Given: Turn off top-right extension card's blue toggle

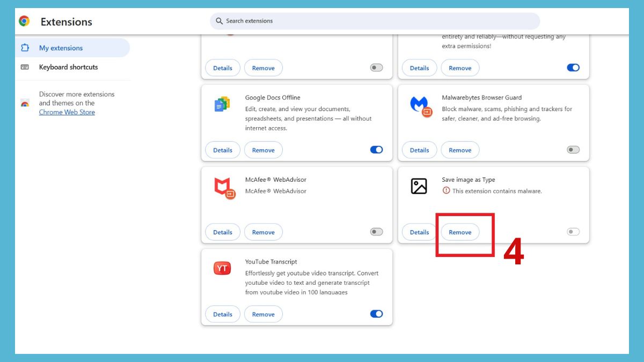Looking at the screenshot, I should (573, 68).
